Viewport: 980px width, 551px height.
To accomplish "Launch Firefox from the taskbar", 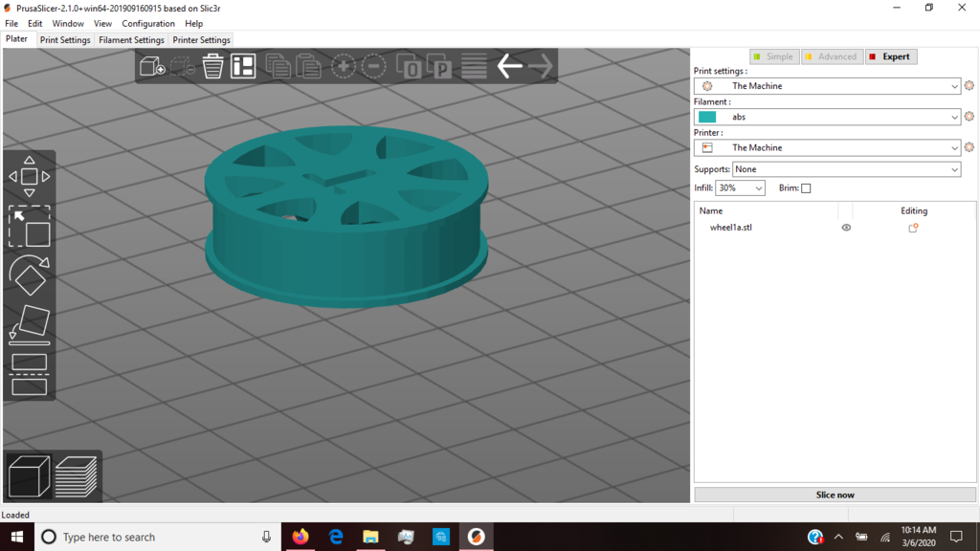I will pyautogui.click(x=301, y=536).
